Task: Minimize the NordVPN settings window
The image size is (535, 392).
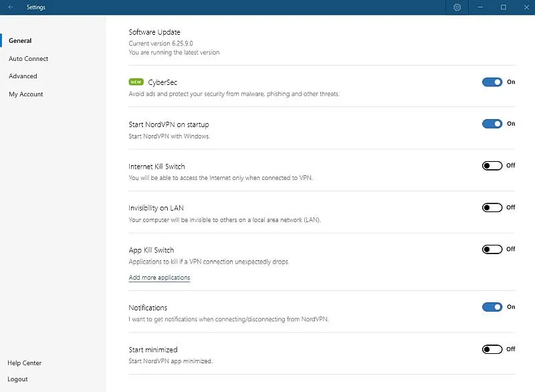Action: click(x=479, y=7)
